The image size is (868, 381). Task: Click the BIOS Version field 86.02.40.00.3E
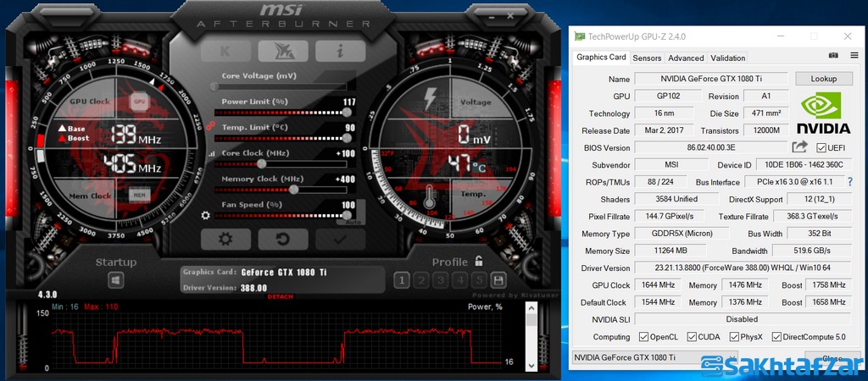coord(711,147)
